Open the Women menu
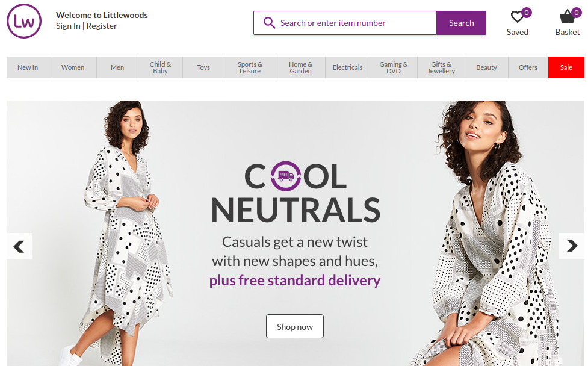588x366 pixels. click(x=73, y=67)
